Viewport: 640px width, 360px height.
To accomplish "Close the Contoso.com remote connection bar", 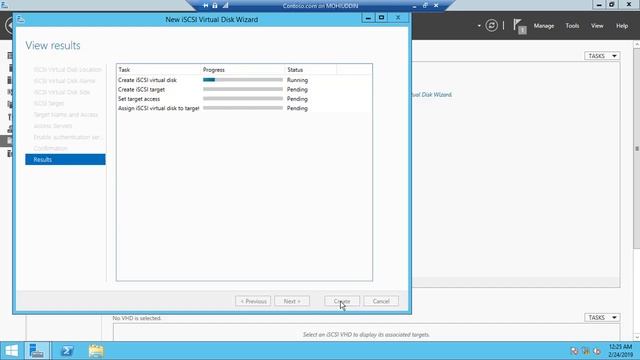I will [x=436, y=6].
